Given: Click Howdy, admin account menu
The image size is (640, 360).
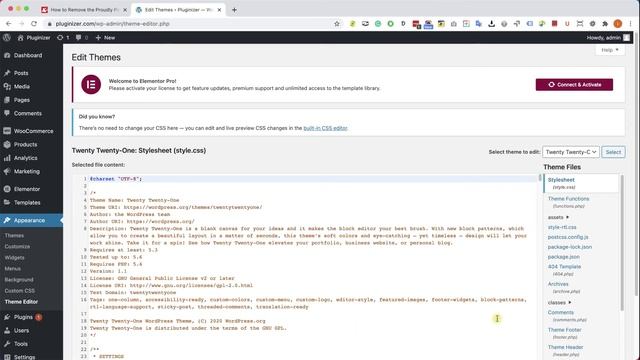Looking at the screenshot, I should pos(608,38).
